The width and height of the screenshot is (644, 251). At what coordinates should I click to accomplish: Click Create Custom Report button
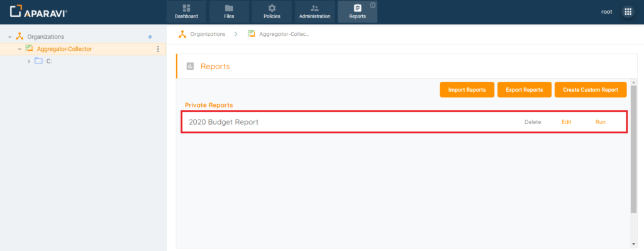coord(590,89)
